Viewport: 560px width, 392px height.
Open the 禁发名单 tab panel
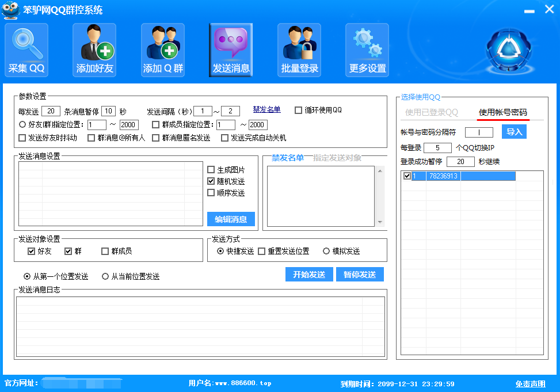tap(288, 158)
